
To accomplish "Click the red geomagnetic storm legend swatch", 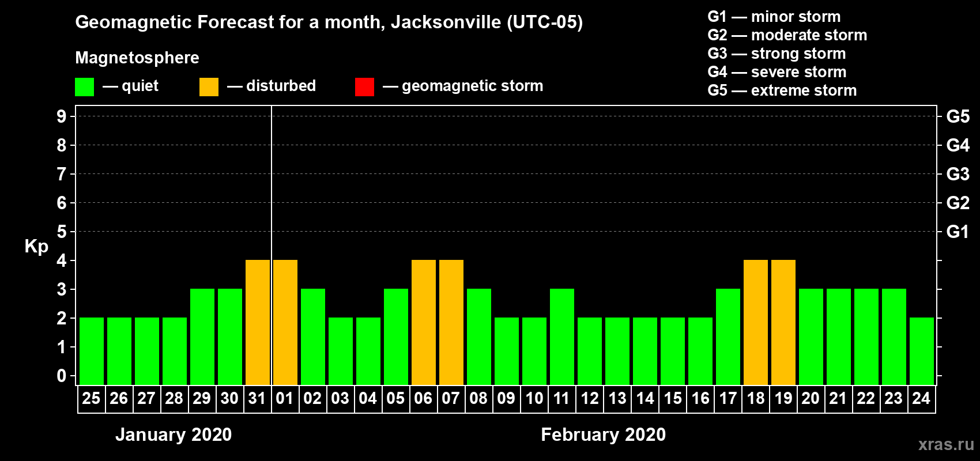I will tap(364, 87).
